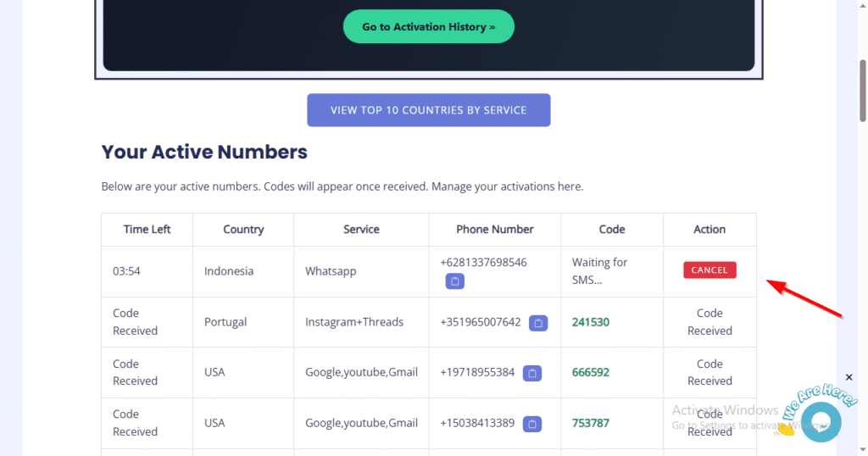Select Google,youtube,Gmail service for +15038413389
The image size is (868, 456).
click(x=361, y=423)
